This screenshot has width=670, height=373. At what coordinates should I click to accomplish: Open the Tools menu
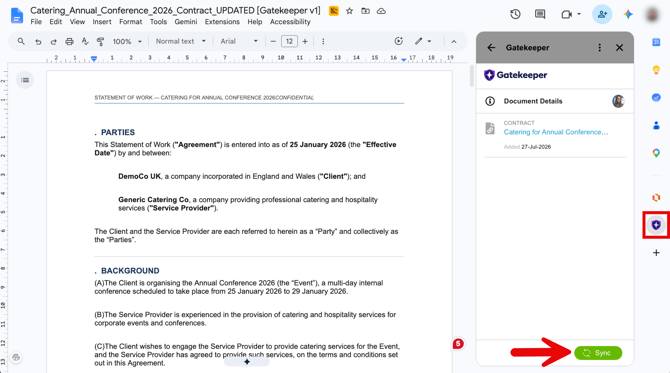point(158,22)
